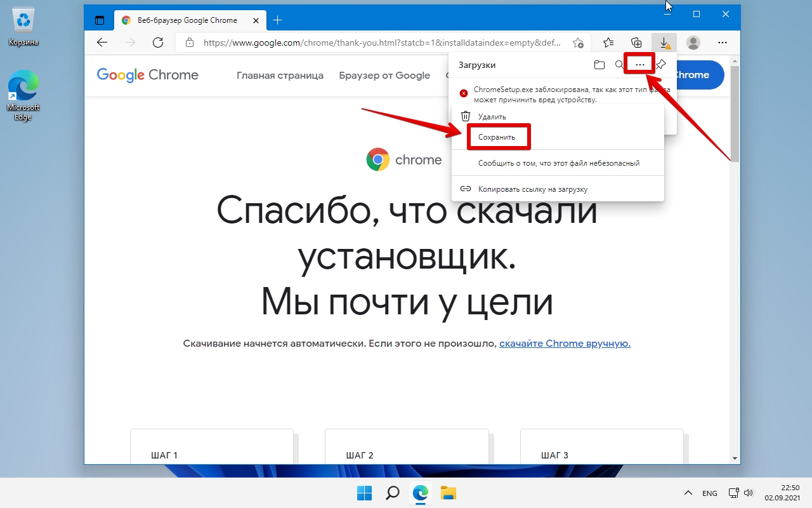Pin the Downloads panel
The image size is (812, 508).
[661, 64]
